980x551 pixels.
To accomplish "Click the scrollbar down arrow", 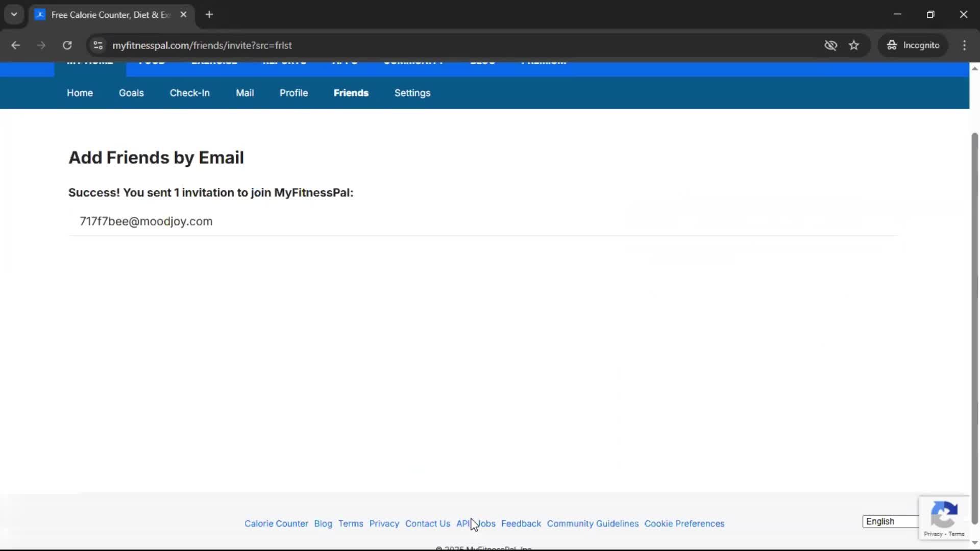I will pos(974,543).
